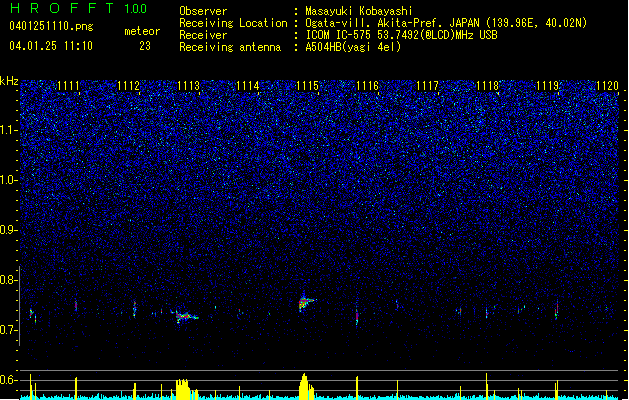
Task: Click the ICOM IC-575 receiver text
Action: 401,35
